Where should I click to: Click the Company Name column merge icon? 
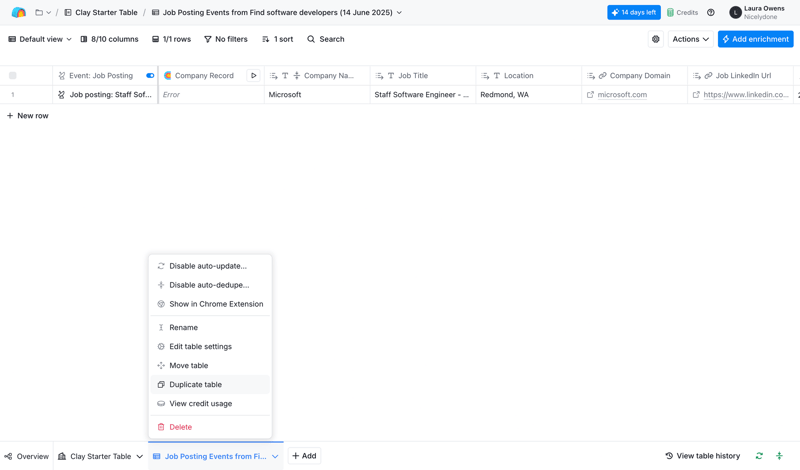297,76
